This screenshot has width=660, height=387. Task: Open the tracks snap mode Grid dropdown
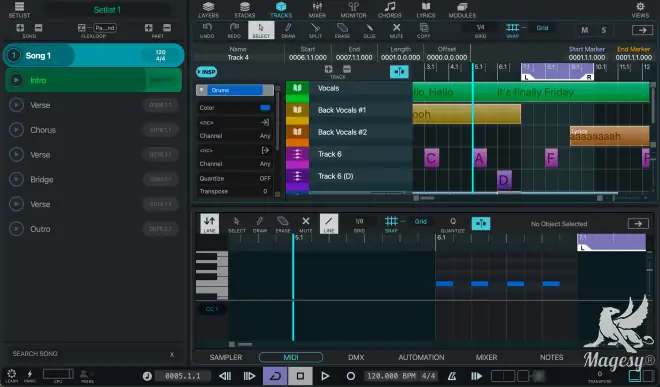[x=542, y=28]
